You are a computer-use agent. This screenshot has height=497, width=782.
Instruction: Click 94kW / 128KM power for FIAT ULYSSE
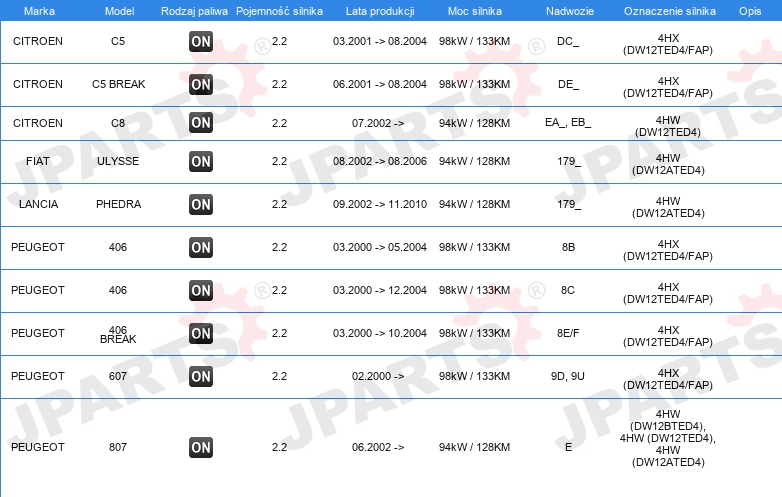click(474, 161)
